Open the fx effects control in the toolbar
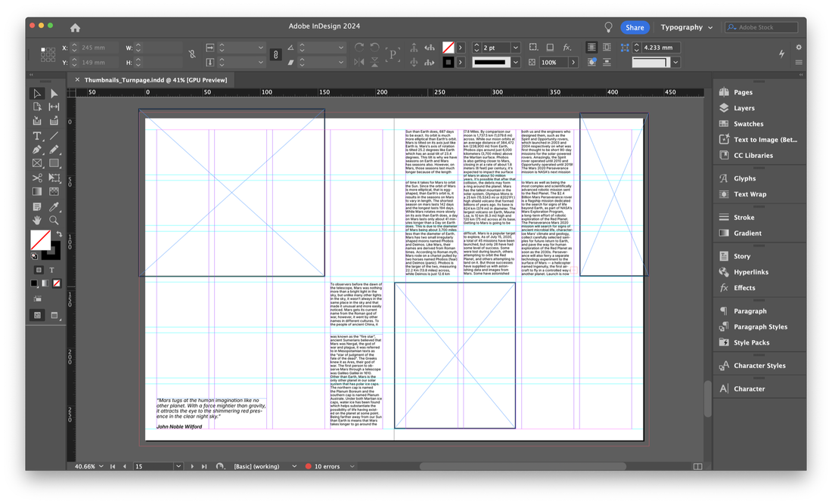 click(567, 47)
